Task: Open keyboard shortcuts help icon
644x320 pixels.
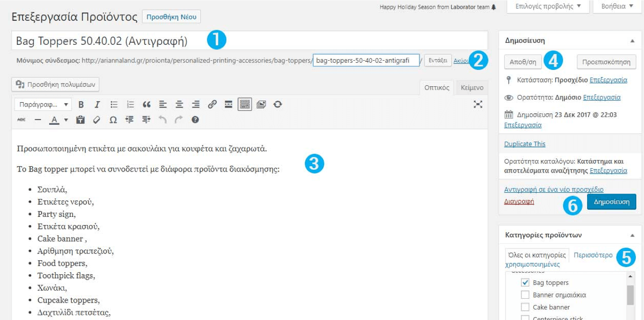Action: pos(195,120)
